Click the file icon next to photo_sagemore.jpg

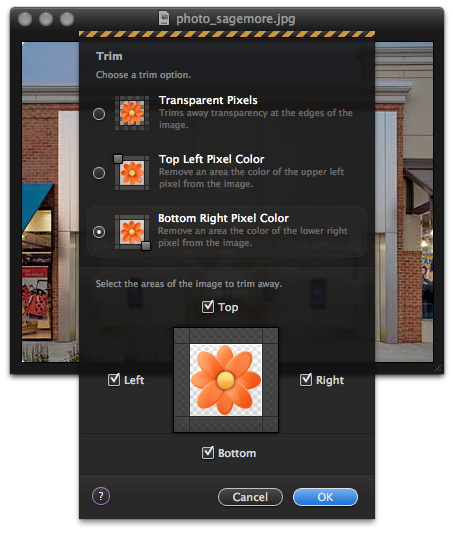(x=164, y=18)
